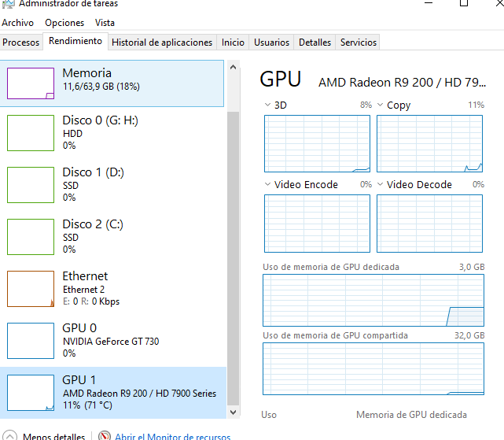
Task: Switch to the Inicio tab
Action: [233, 43]
